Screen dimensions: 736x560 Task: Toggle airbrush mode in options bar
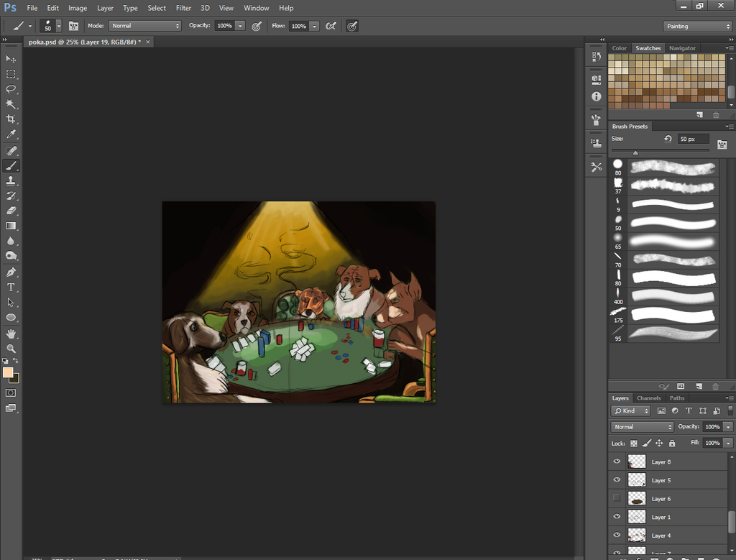(331, 26)
